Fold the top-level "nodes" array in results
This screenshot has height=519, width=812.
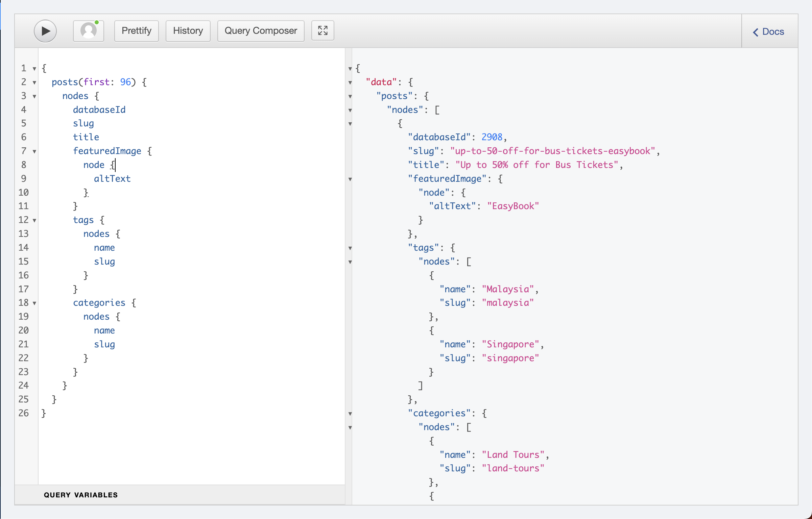coord(350,110)
